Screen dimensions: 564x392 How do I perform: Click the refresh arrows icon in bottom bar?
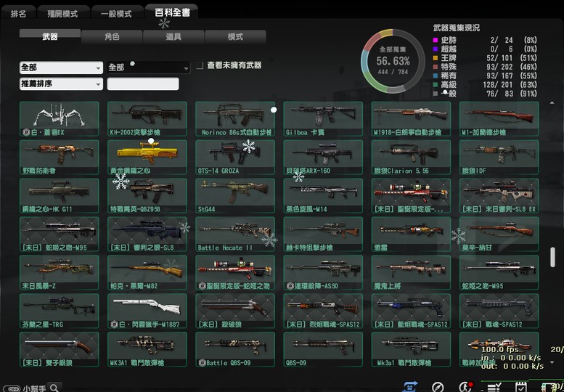409,386
